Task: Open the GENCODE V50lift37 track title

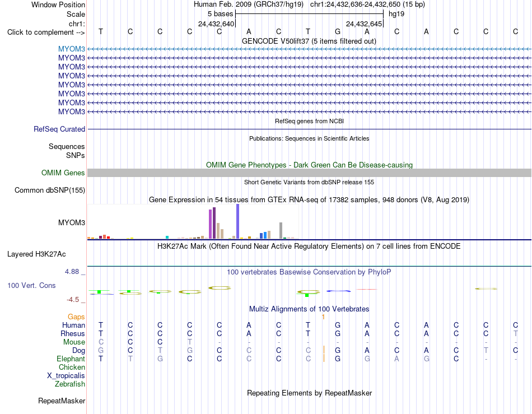Action: point(309,41)
